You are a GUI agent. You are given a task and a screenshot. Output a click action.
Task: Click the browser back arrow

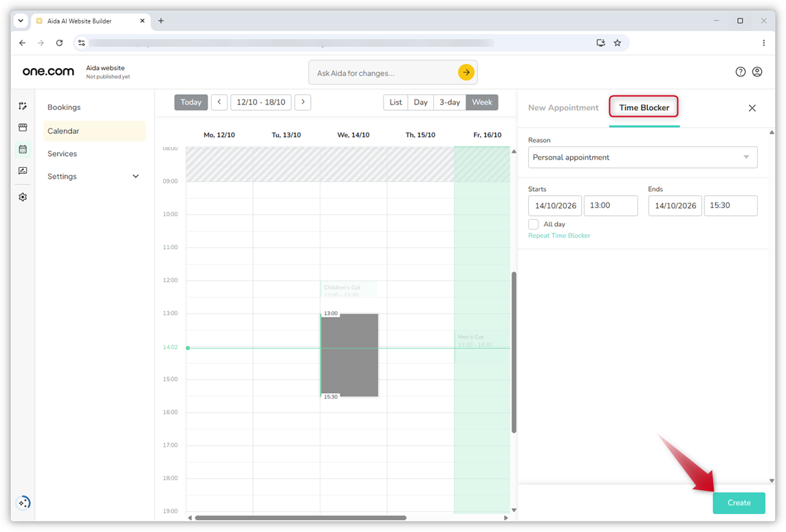(x=23, y=43)
